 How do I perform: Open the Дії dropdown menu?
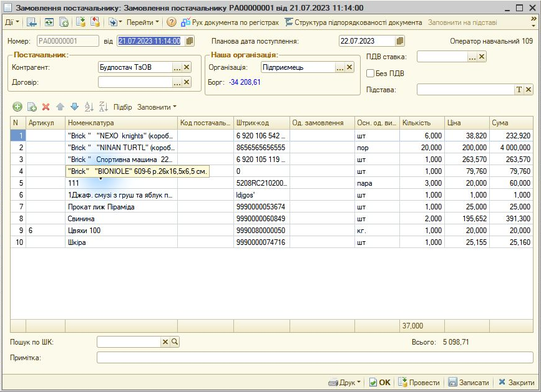12,22
